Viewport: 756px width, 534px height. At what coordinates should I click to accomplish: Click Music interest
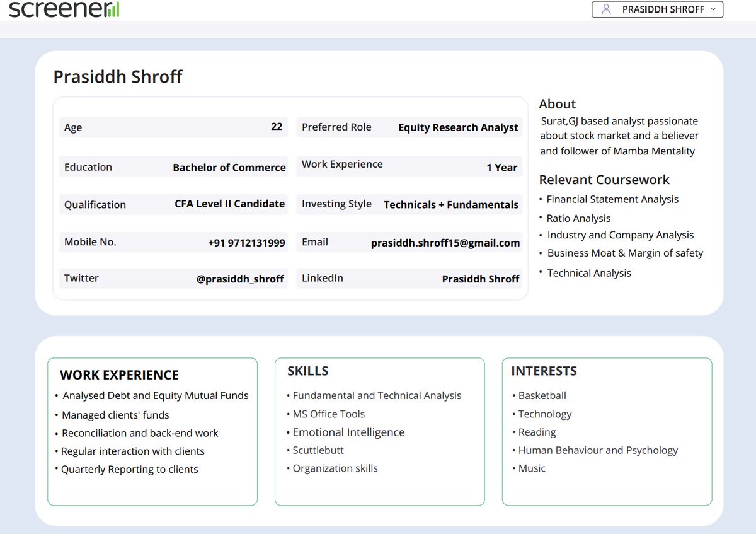532,468
